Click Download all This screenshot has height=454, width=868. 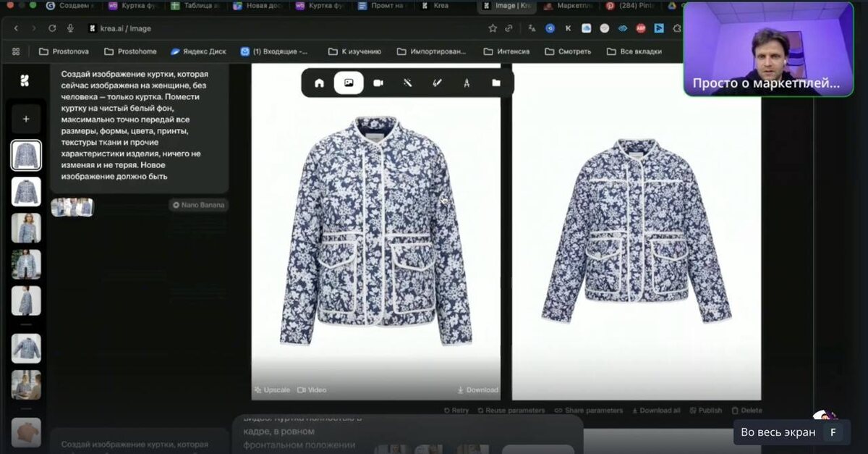tap(656, 410)
